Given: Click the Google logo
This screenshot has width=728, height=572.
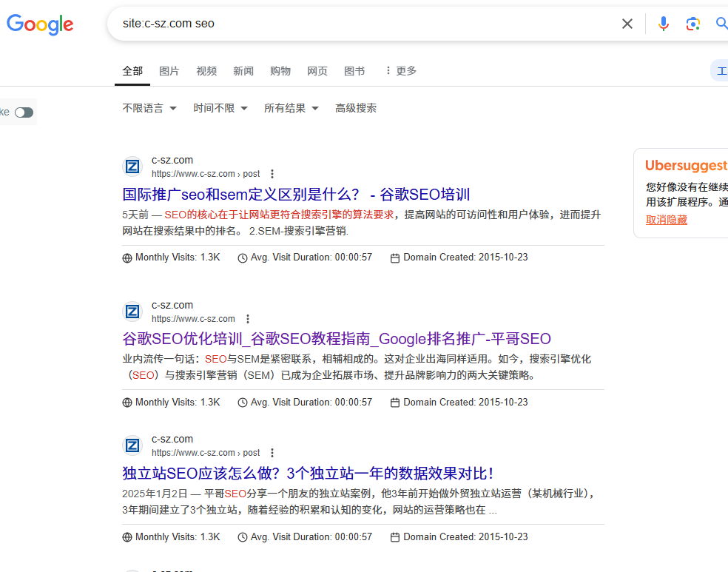Looking at the screenshot, I should 40,24.
